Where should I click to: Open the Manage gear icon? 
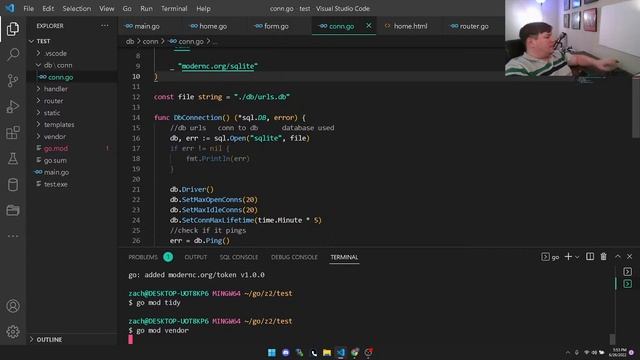click(x=13, y=331)
